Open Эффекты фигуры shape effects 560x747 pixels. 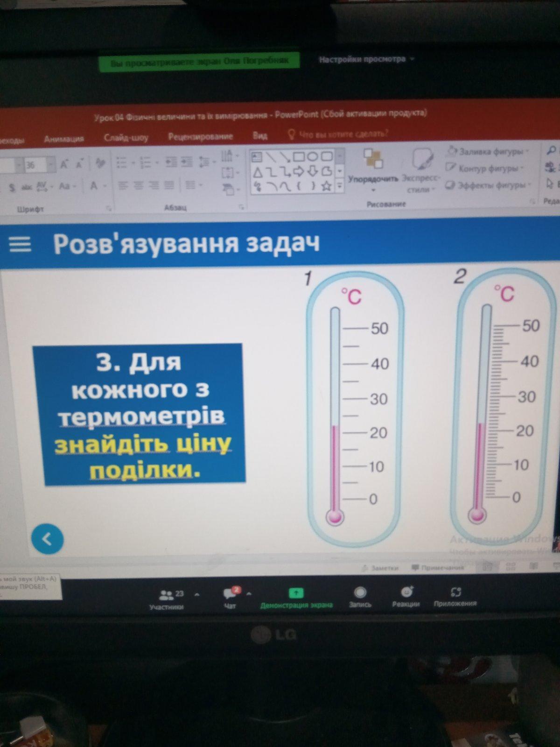(488, 185)
